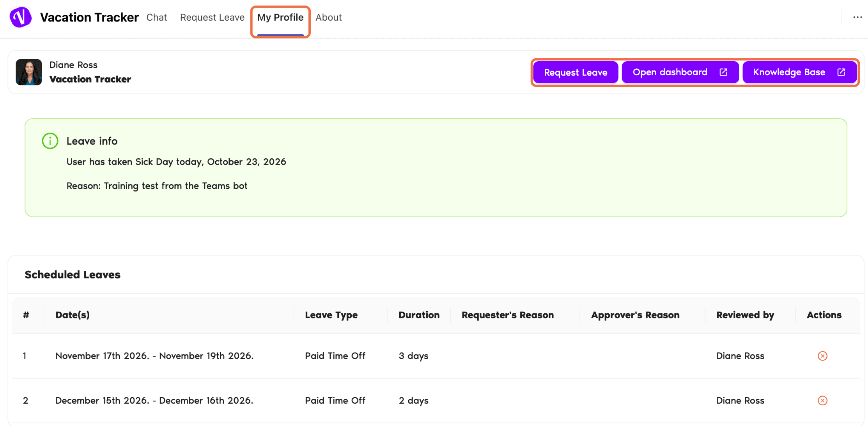Click the Requester's Reason column header
This screenshot has height=426, width=868.
click(x=507, y=315)
